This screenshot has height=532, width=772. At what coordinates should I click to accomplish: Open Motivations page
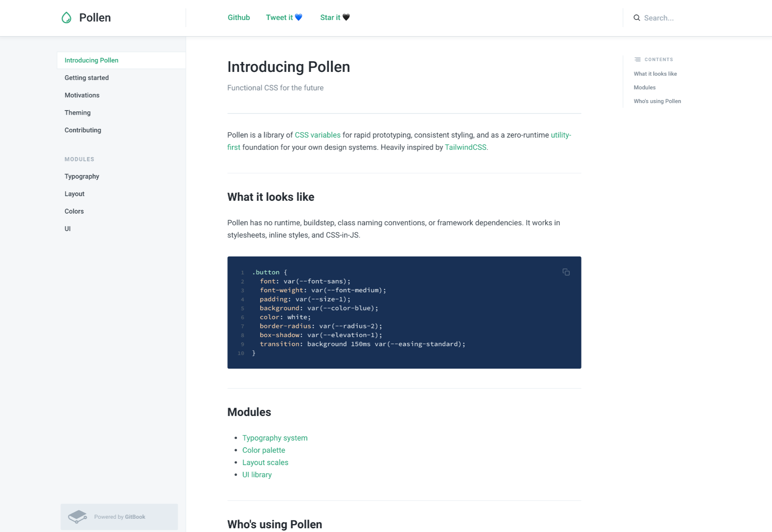click(x=82, y=95)
